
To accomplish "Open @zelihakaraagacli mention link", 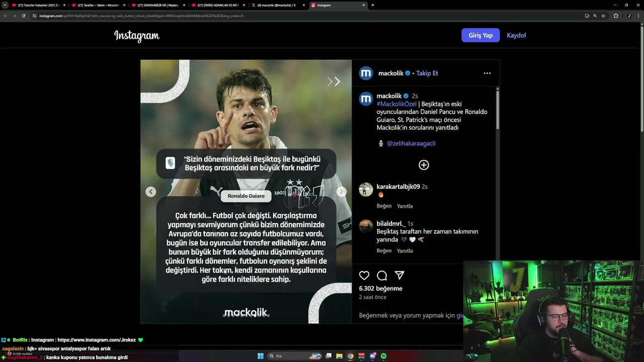I will tap(411, 143).
